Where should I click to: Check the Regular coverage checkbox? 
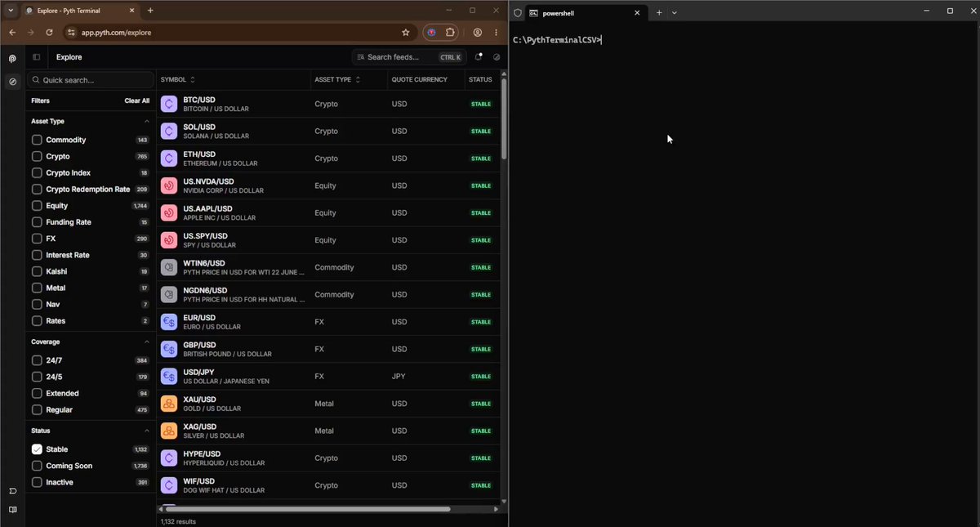(x=37, y=409)
